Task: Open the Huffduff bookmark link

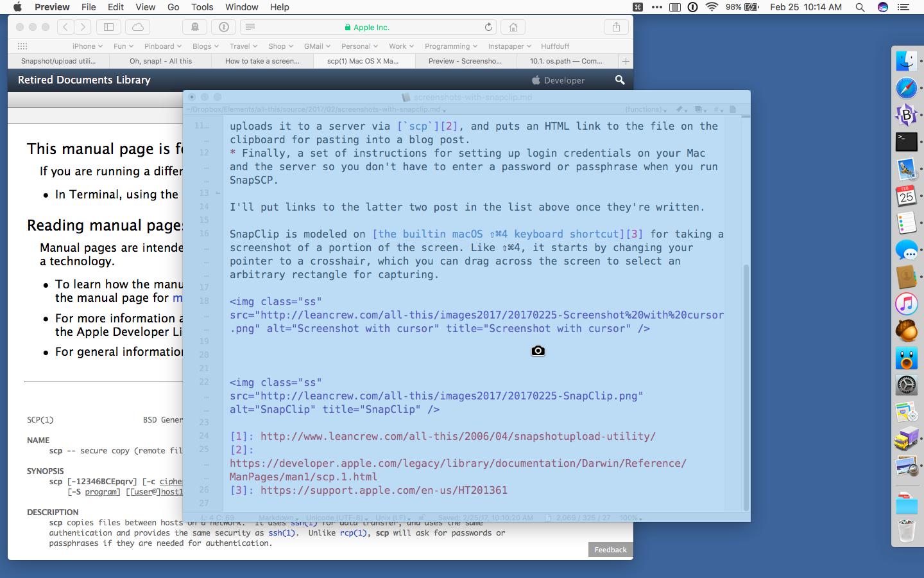Action: point(555,46)
